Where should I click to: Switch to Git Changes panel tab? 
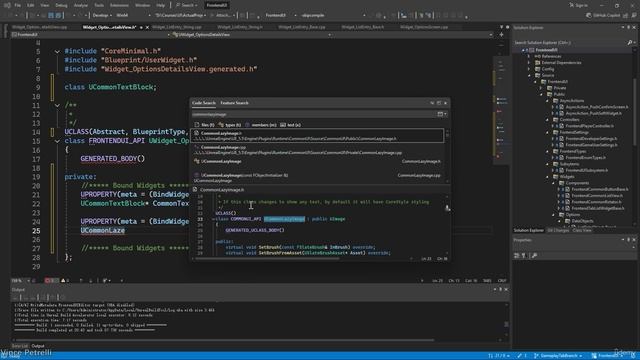click(x=558, y=231)
